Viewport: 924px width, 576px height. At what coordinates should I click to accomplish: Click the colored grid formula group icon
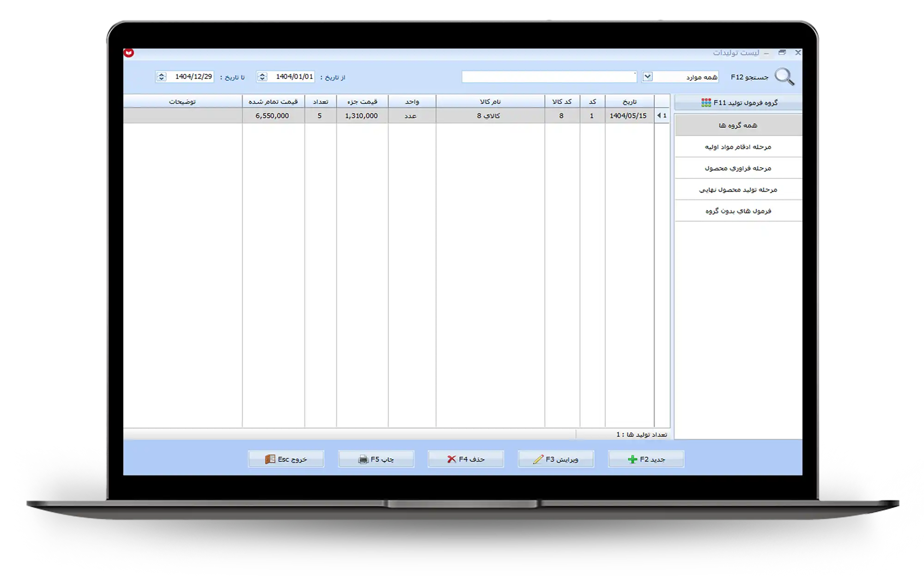[706, 103]
